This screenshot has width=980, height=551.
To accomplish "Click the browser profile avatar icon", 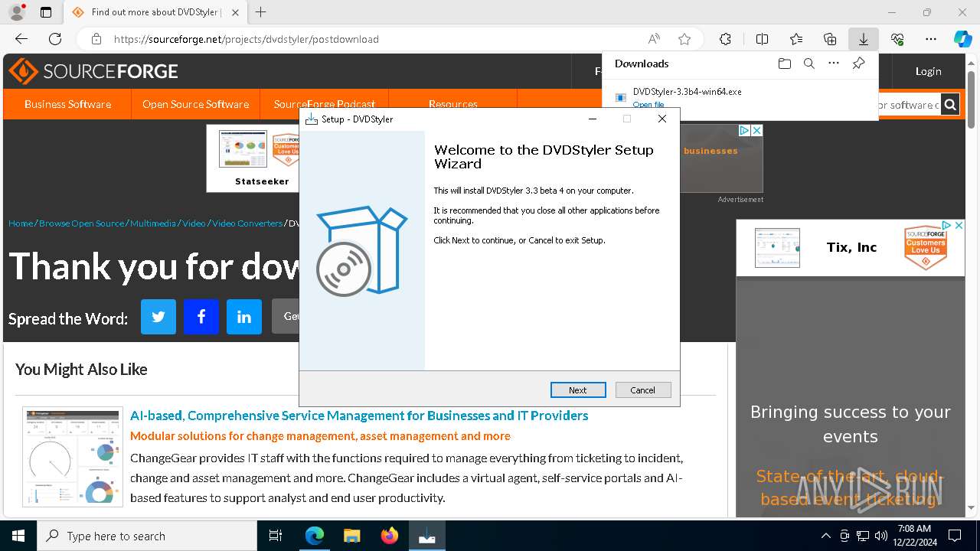I will pos(16,12).
